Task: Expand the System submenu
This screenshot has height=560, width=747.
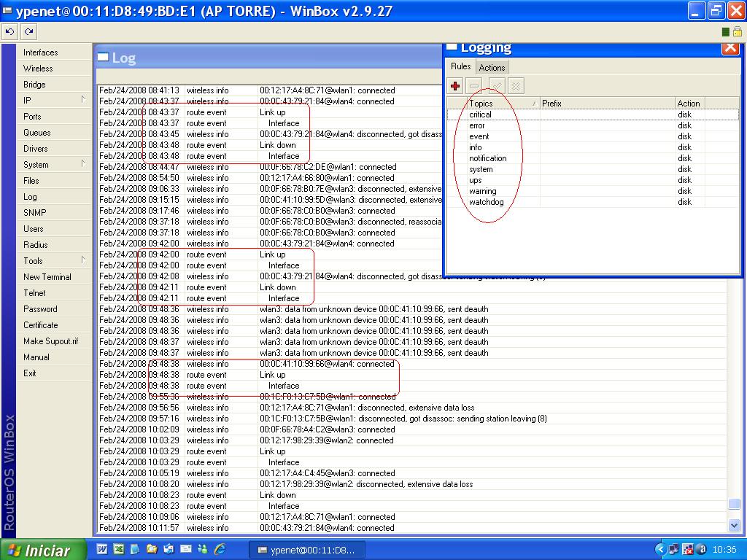Action: click(54, 165)
